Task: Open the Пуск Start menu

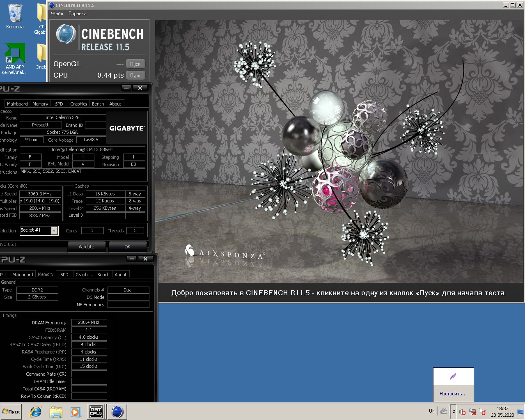Action: click(11, 411)
